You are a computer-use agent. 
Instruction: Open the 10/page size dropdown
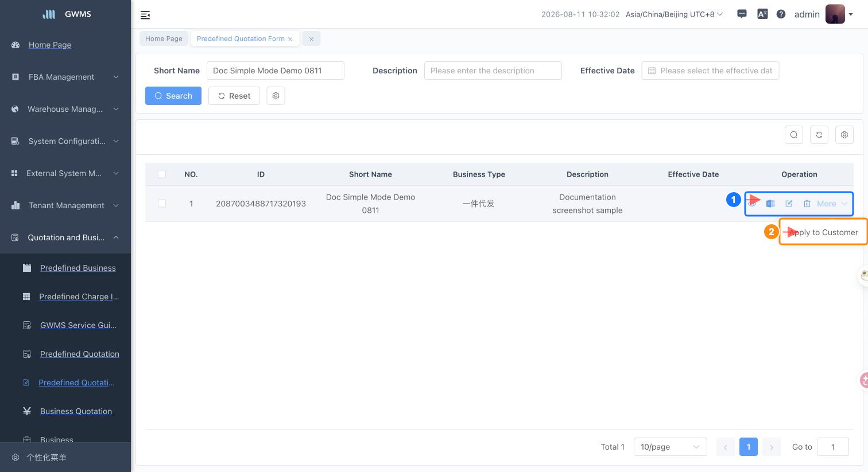click(671, 447)
